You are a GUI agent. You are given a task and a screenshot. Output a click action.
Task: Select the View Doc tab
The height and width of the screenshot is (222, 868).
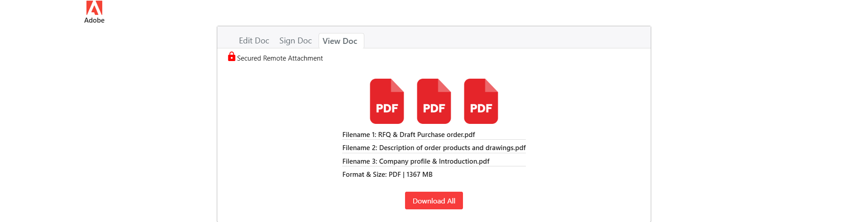click(340, 41)
